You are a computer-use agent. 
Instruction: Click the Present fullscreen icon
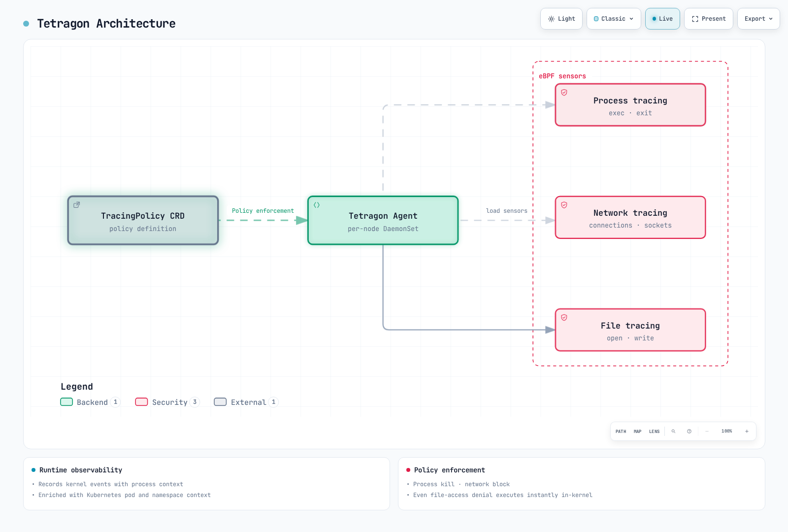[695, 19]
